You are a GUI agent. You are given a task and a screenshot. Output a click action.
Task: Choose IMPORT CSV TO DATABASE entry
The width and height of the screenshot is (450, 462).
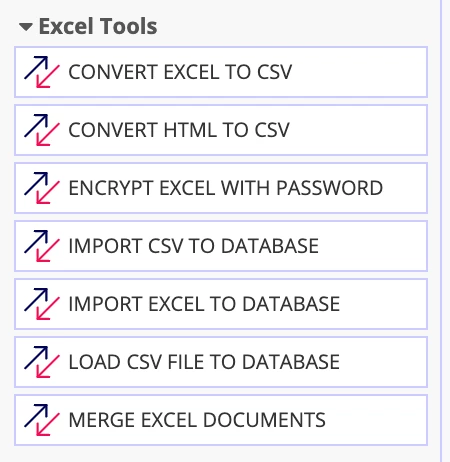[221, 246]
